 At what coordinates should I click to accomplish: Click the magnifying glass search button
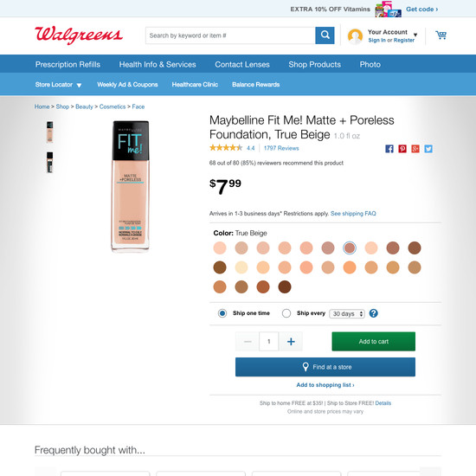coord(325,35)
